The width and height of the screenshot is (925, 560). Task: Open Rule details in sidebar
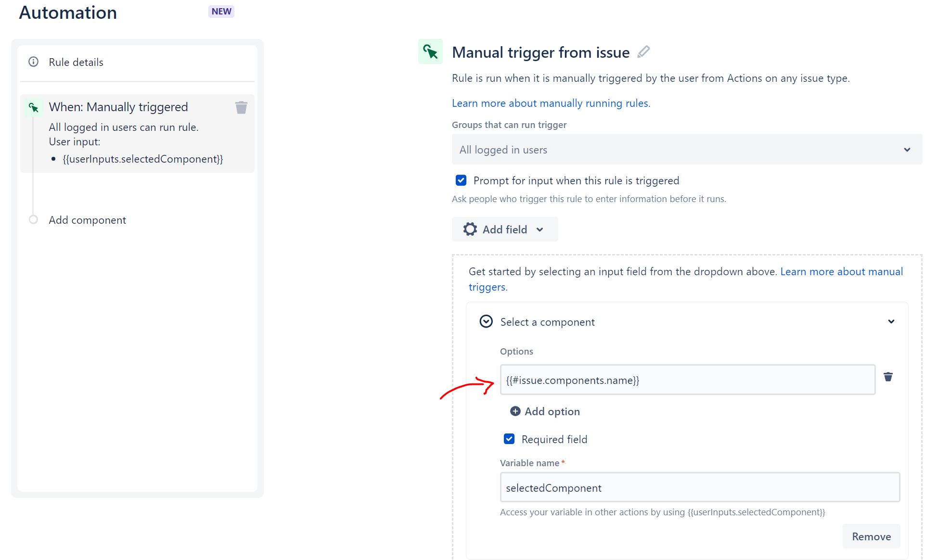pyautogui.click(x=76, y=62)
